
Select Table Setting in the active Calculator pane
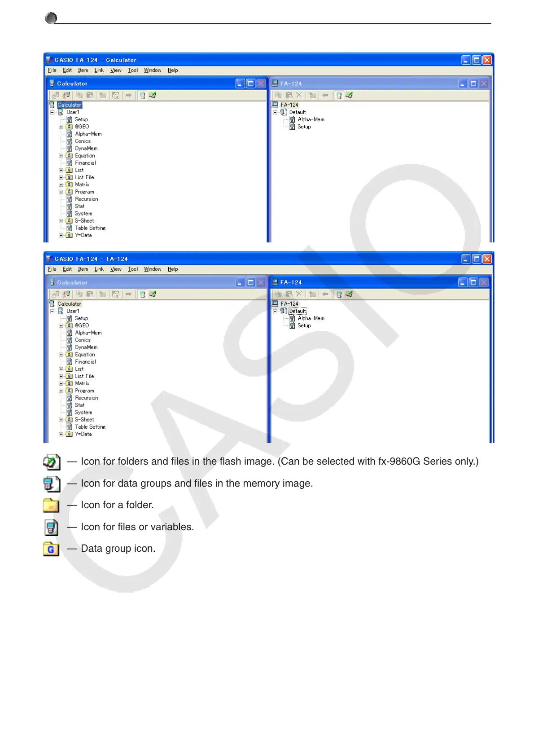(x=90, y=228)
